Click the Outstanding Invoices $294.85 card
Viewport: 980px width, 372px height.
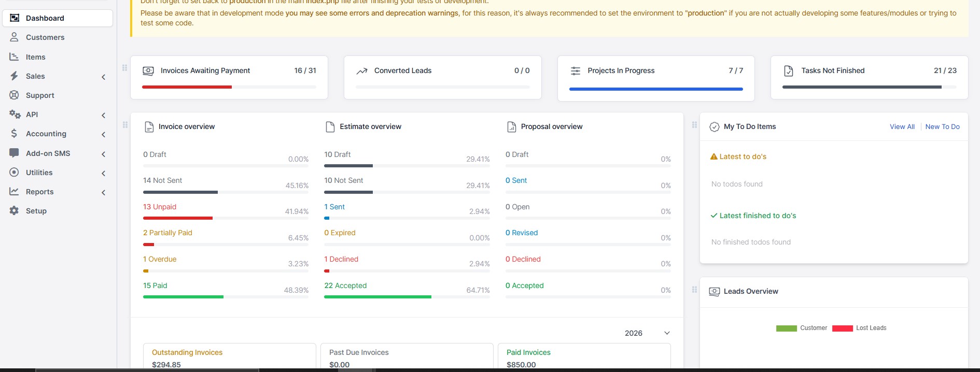pyautogui.click(x=230, y=357)
